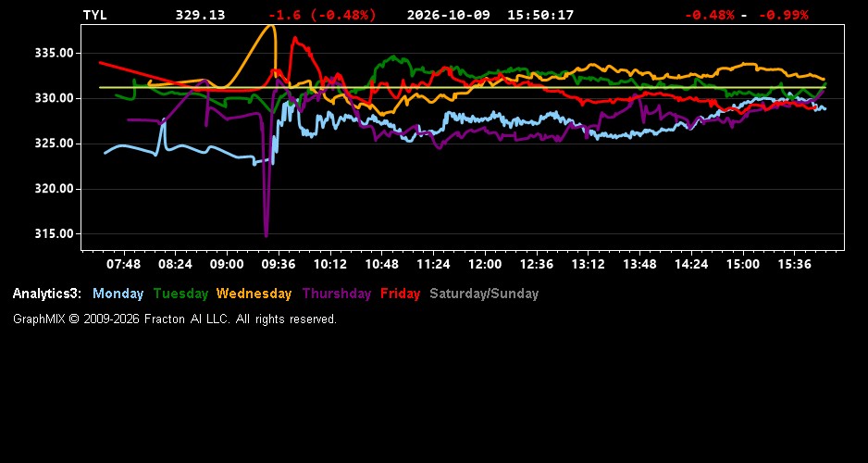The width and height of the screenshot is (868, 463).
Task: Click the 12:36 time axis label
Action: [x=537, y=264]
